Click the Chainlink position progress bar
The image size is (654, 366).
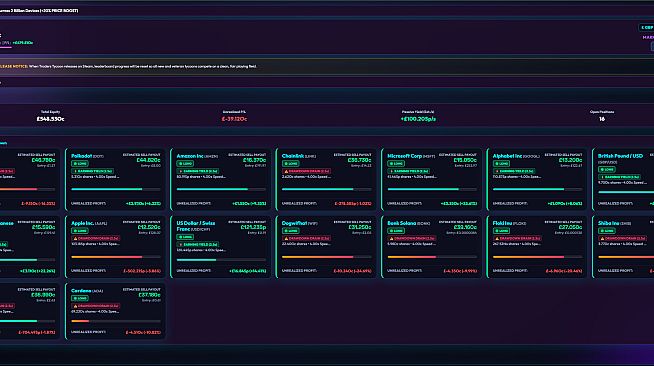coord(326,189)
